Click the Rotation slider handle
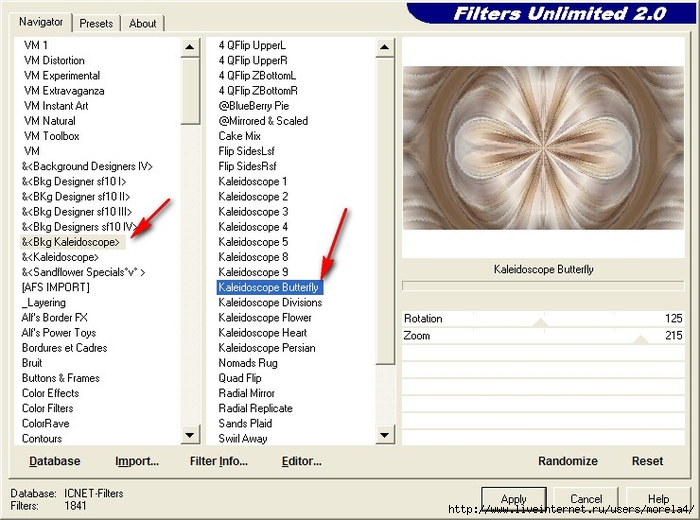 tap(541, 322)
